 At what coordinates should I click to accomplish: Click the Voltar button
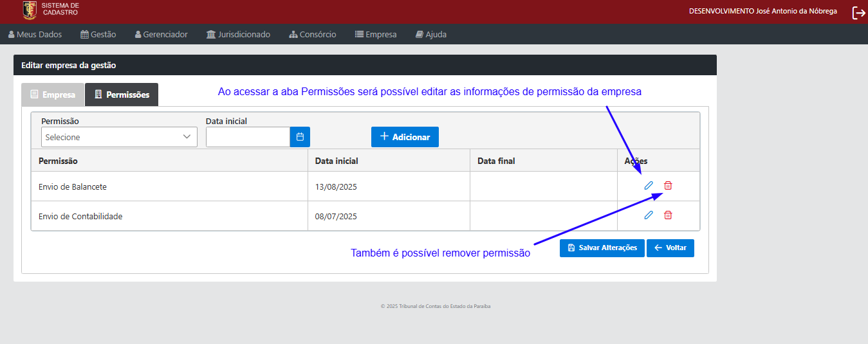[x=670, y=248]
